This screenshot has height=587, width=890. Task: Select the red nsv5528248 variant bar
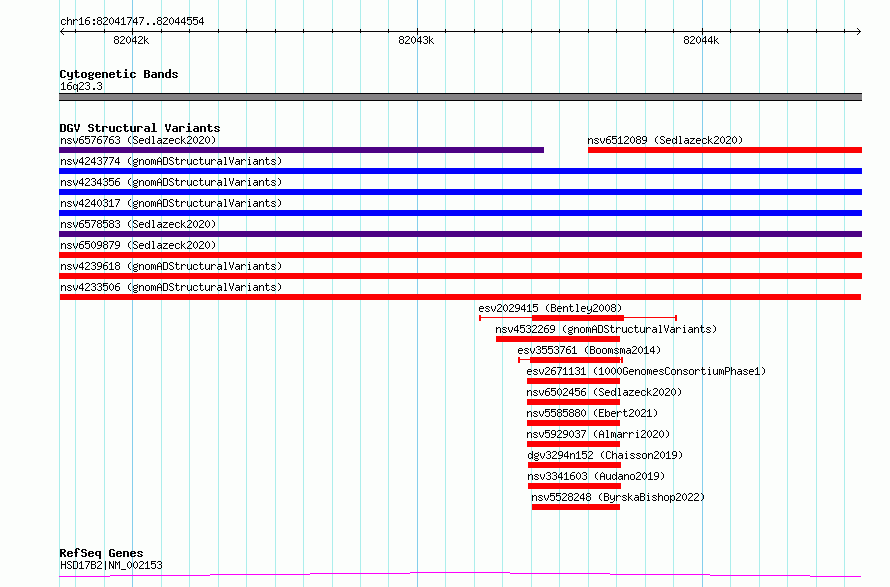pos(576,507)
